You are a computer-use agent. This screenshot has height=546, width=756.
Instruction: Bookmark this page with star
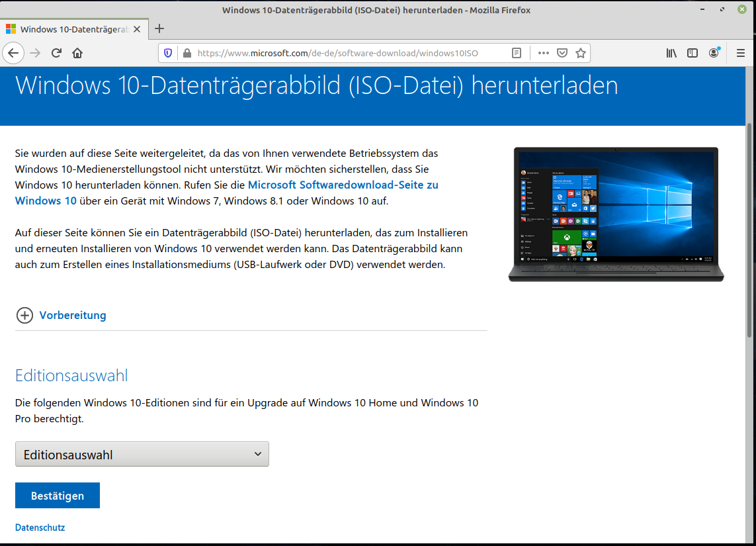[x=581, y=53]
